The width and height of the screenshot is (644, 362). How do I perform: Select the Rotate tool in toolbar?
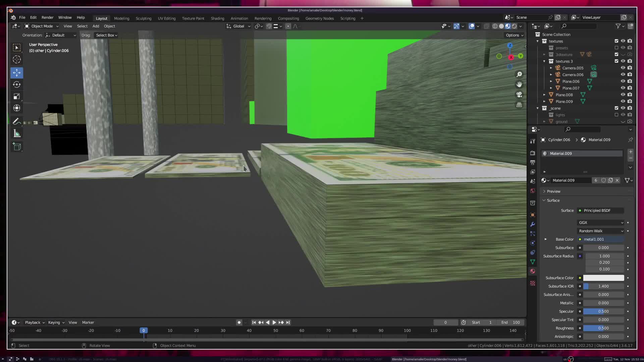point(17,84)
